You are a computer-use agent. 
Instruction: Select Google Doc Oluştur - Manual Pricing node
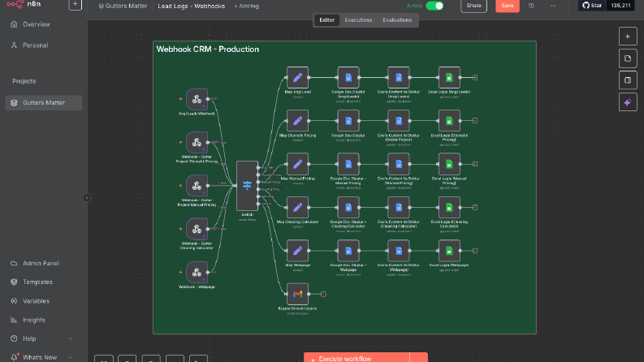(x=348, y=164)
